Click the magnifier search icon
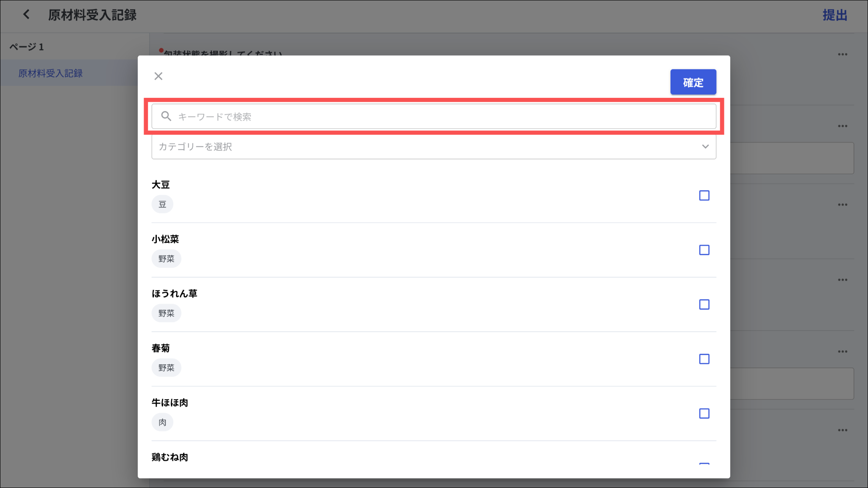This screenshot has height=488, width=868. (166, 116)
